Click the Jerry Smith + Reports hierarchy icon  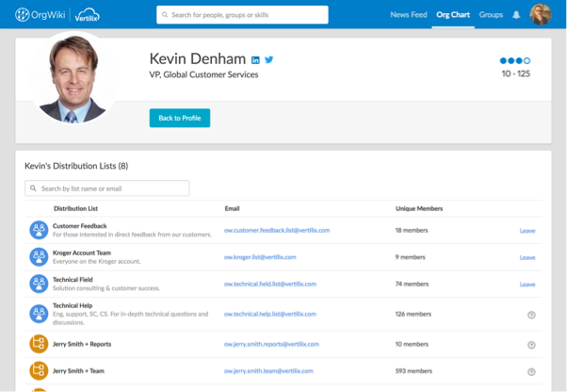click(39, 344)
